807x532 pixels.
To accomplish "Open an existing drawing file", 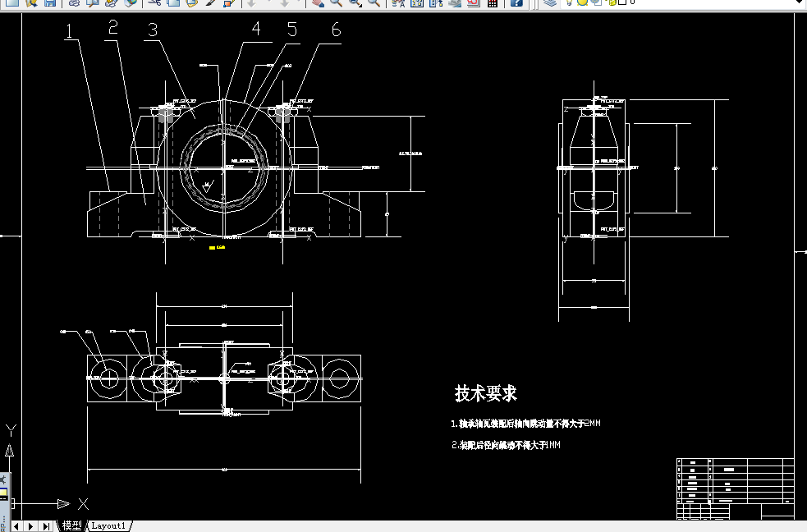I will (32, 6).
